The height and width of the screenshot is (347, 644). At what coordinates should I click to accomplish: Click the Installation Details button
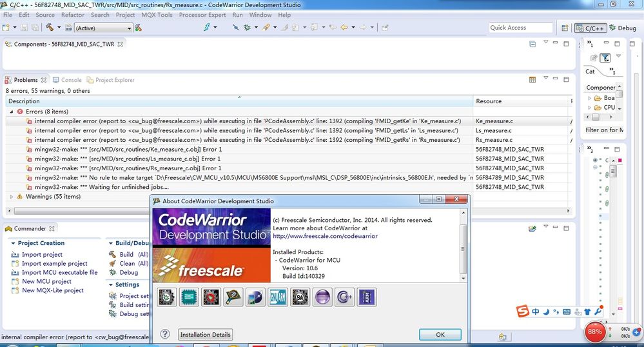pos(206,335)
